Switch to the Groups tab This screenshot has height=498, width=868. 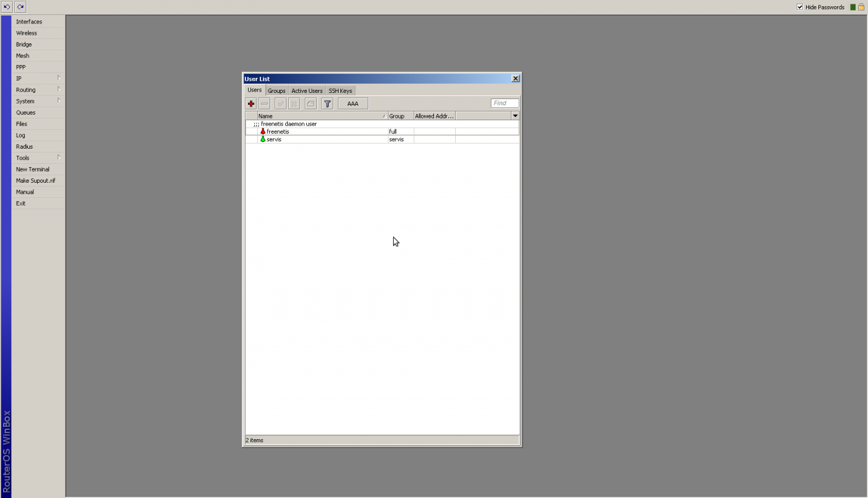(x=277, y=90)
